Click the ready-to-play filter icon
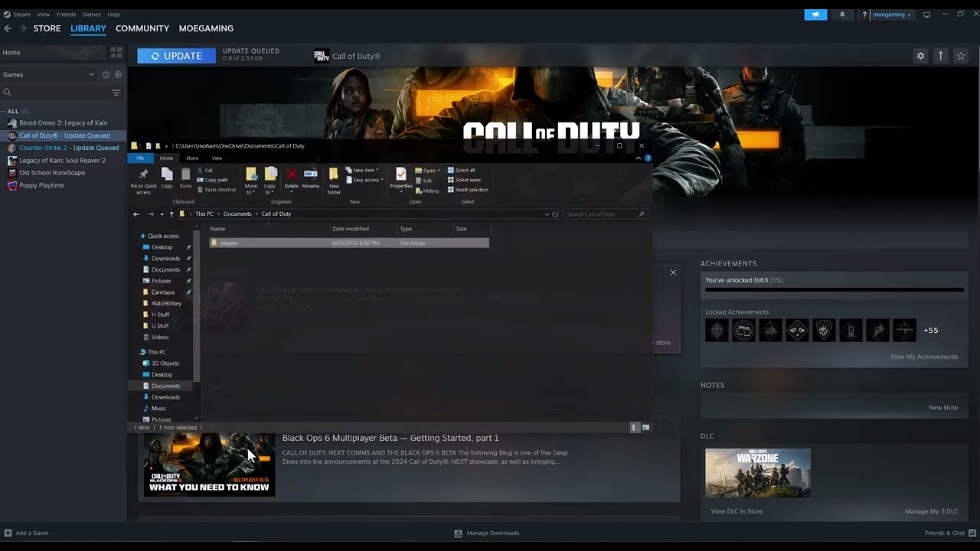 click(118, 74)
